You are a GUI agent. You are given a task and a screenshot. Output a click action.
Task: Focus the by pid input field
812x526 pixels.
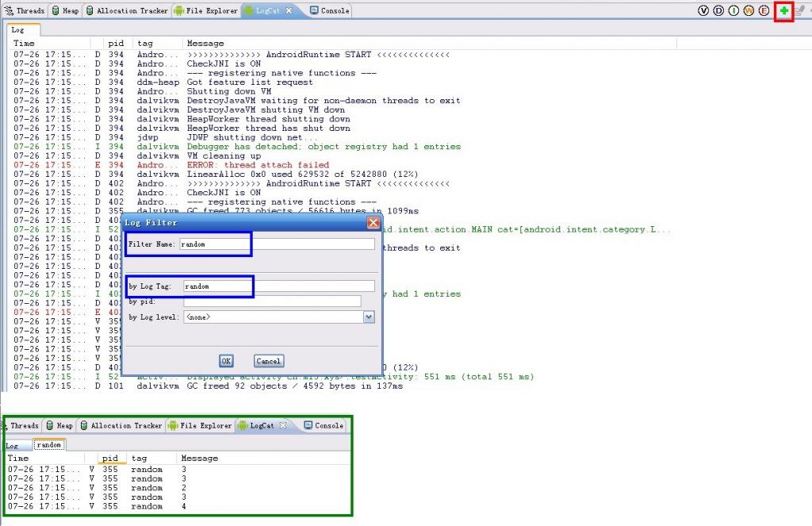(272, 301)
